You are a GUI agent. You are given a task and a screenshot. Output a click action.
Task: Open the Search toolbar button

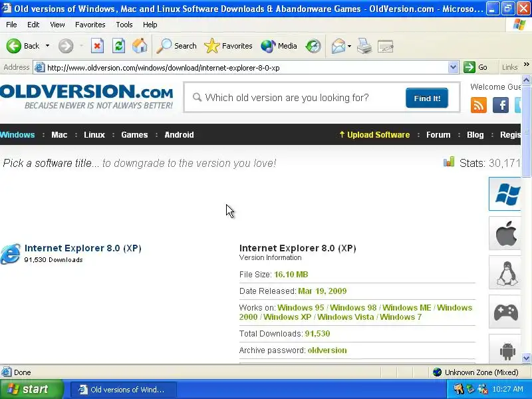tap(176, 46)
